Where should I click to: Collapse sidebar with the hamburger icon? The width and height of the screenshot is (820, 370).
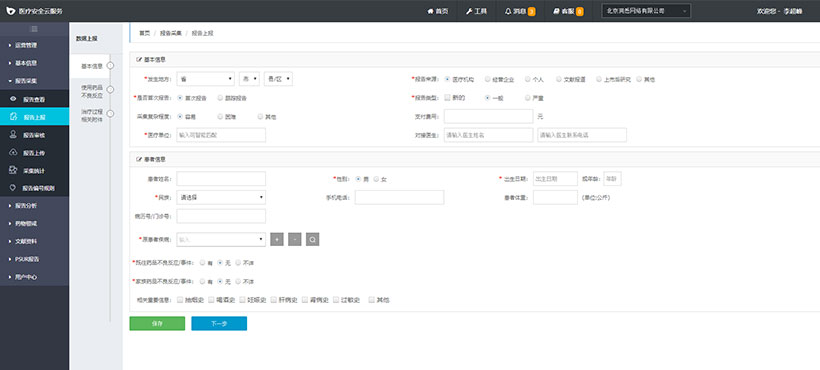(35, 29)
